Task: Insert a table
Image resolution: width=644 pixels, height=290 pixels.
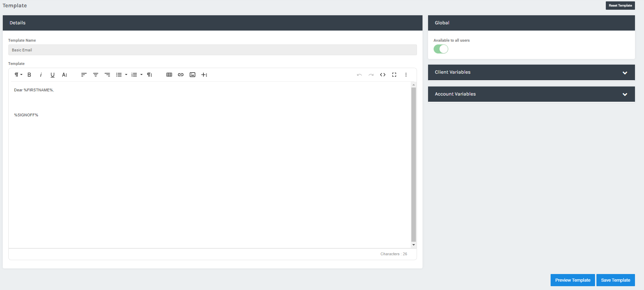Action: coord(169,75)
